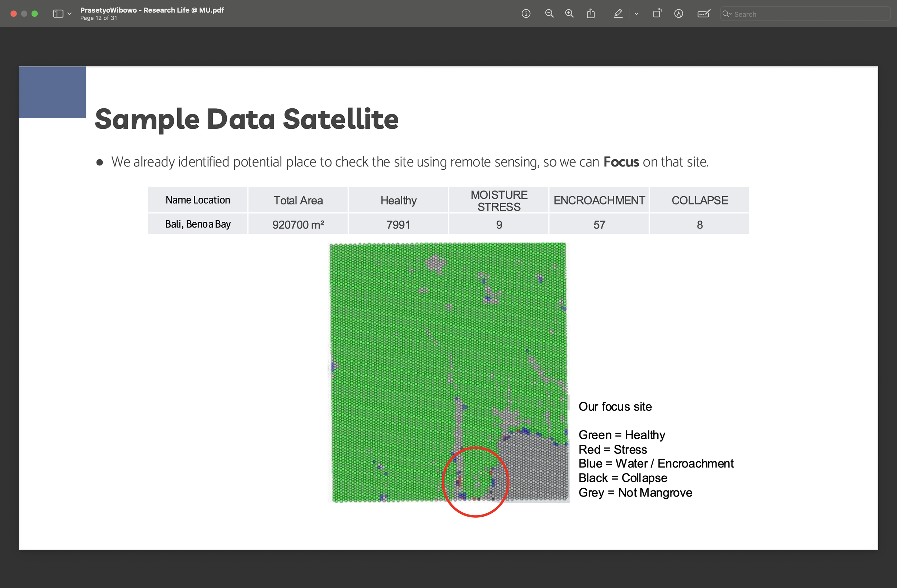
Task: Open the highlight color dropdown
Action: click(x=637, y=14)
